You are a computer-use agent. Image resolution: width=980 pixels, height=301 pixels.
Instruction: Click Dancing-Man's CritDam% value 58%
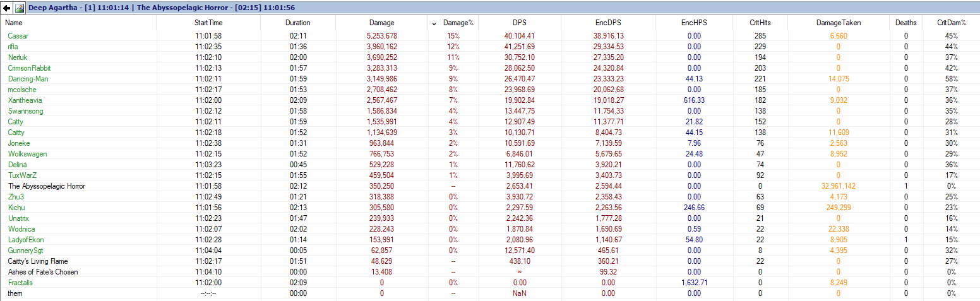tap(952, 79)
